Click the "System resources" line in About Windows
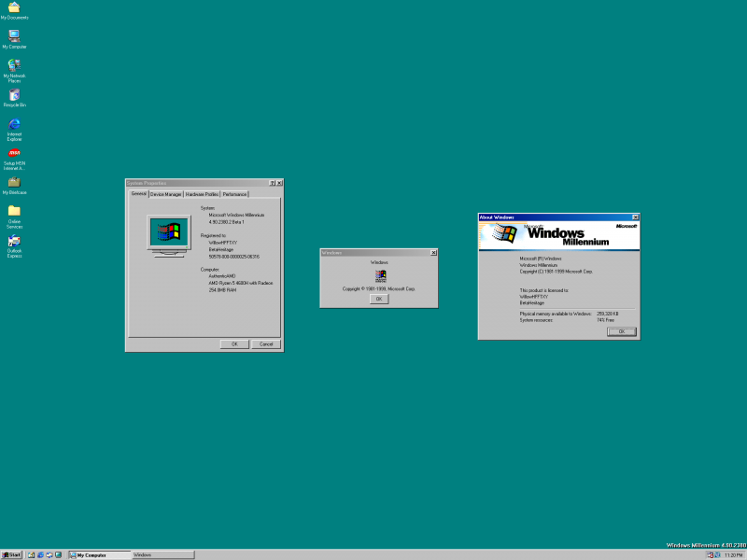 coord(536,320)
